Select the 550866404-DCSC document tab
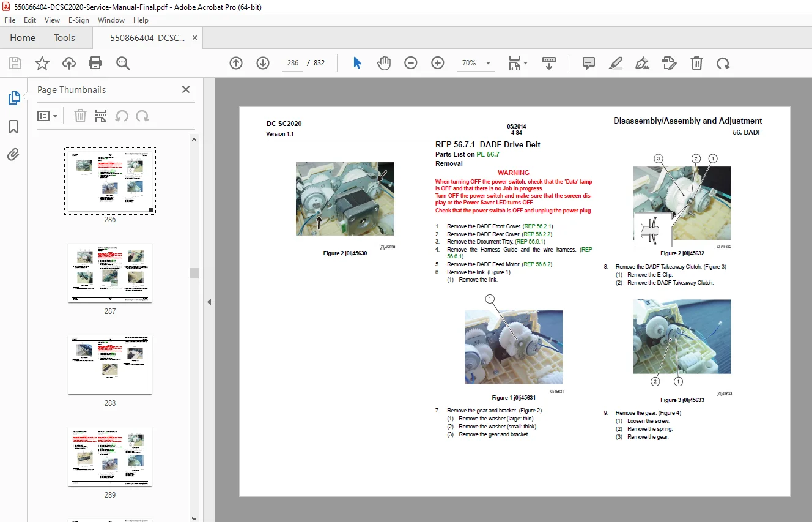This screenshot has height=522, width=812. [x=147, y=37]
